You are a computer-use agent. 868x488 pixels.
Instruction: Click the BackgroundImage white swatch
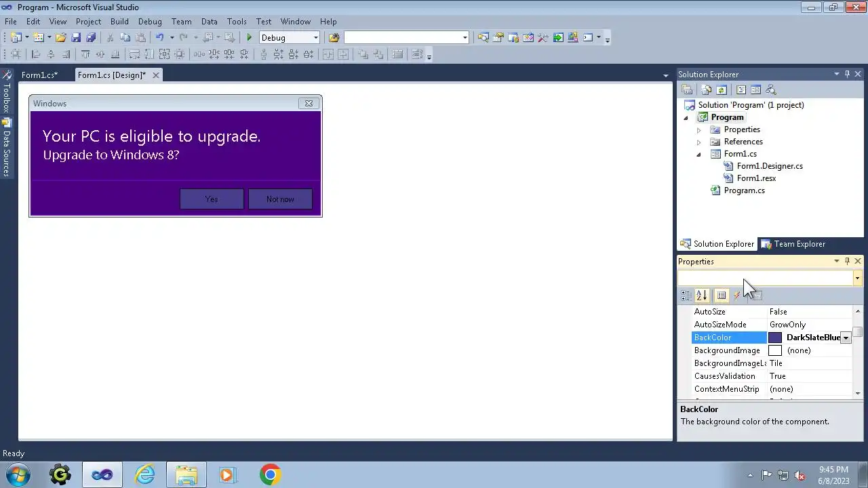click(x=775, y=350)
